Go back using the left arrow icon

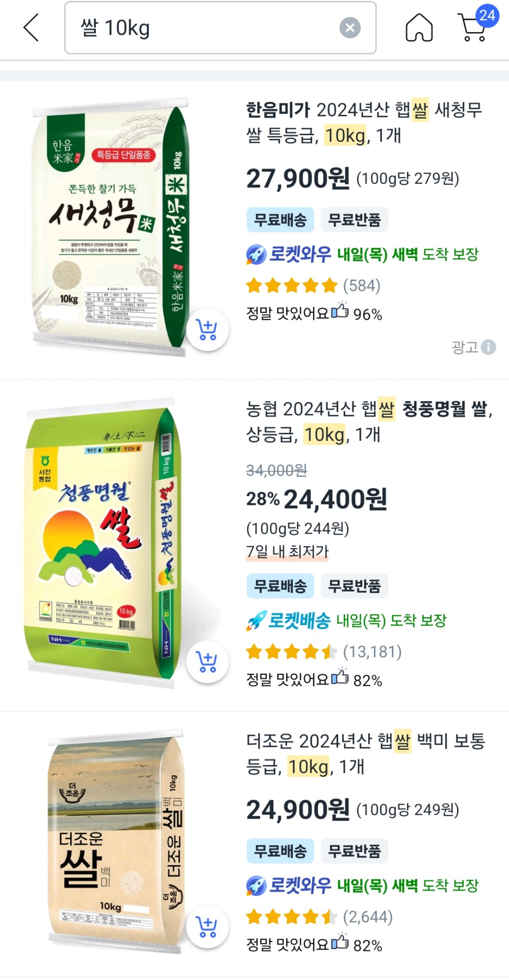tap(31, 28)
